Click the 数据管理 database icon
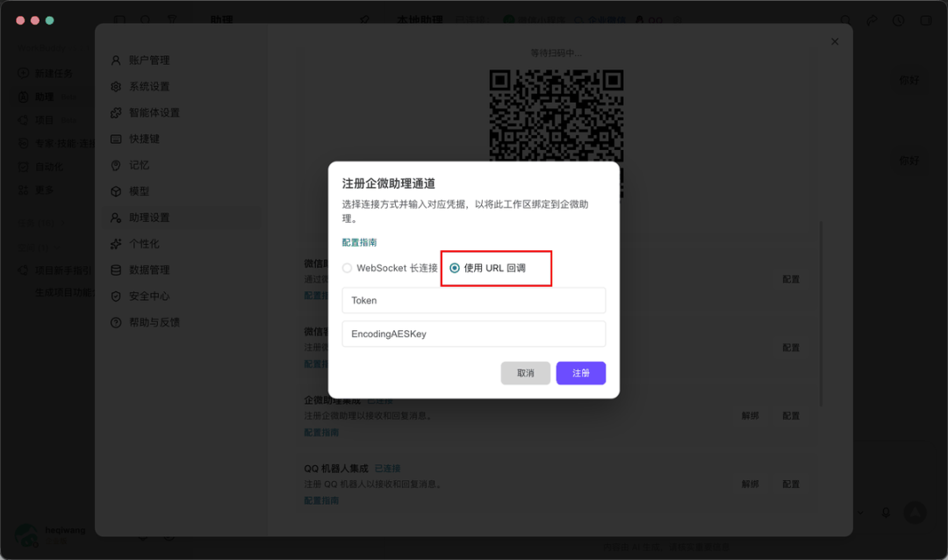The image size is (948, 560). [116, 269]
